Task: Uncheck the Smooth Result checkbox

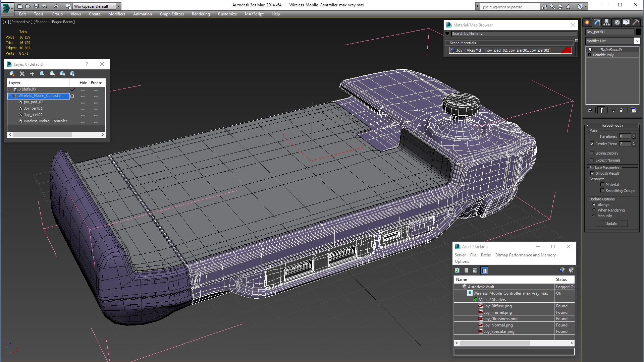Action: point(592,173)
